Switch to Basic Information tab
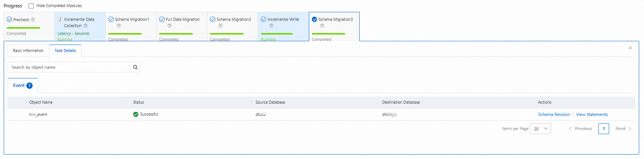Screen dimensions: 644x159 coord(28,51)
